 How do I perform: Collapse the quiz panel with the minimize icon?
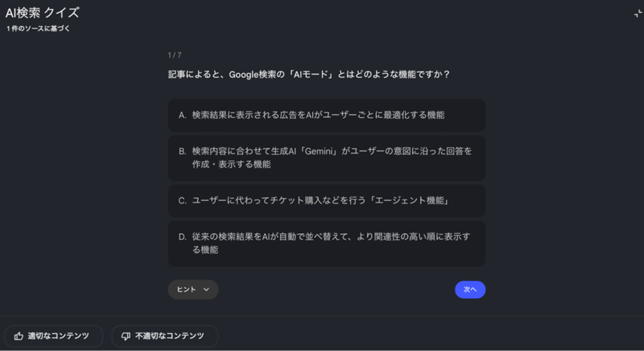click(x=637, y=14)
